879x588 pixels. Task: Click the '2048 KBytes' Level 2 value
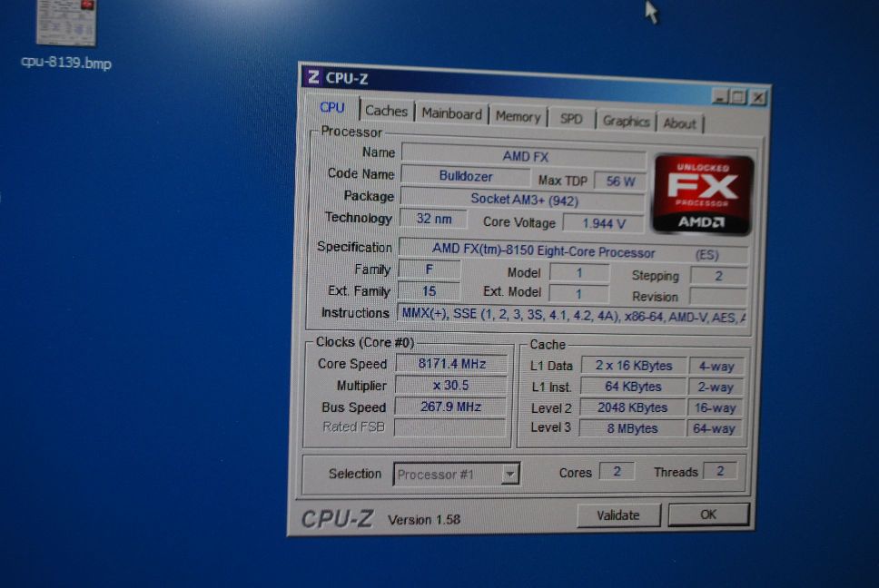click(x=632, y=407)
